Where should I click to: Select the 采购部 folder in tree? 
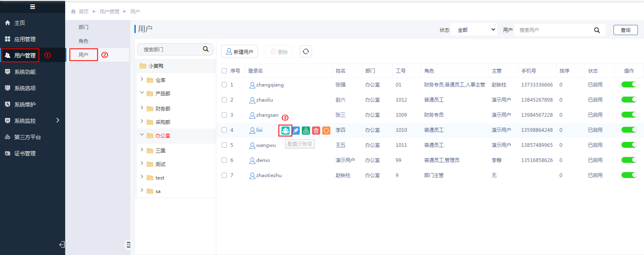(x=163, y=122)
